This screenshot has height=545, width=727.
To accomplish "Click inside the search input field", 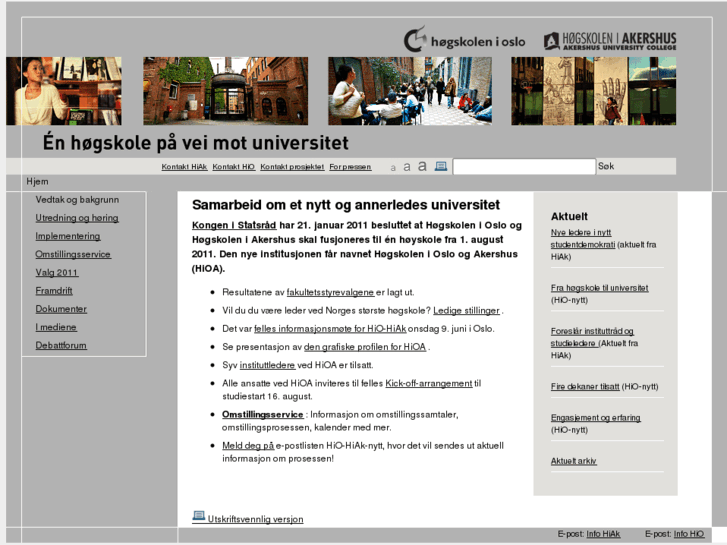I will [x=524, y=167].
